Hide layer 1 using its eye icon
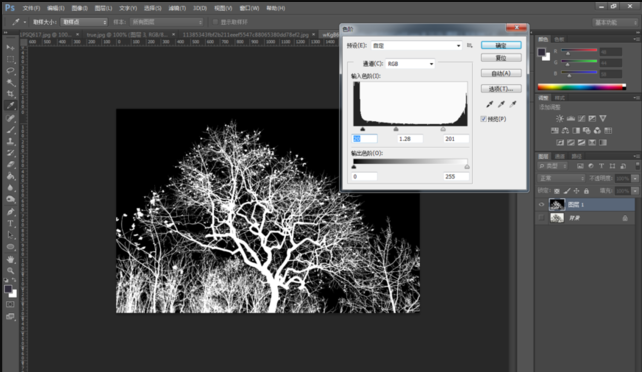 point(541,204)
